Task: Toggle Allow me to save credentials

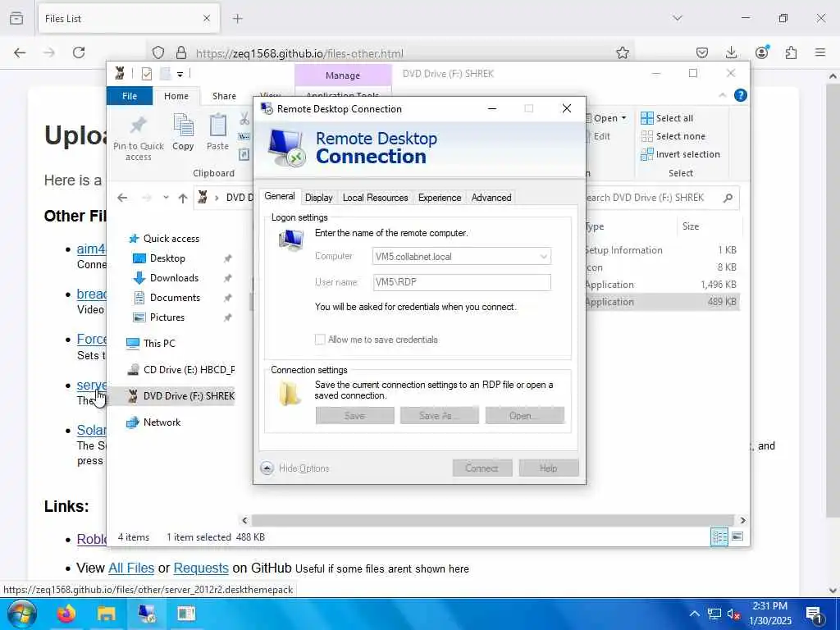Action: 320,339
